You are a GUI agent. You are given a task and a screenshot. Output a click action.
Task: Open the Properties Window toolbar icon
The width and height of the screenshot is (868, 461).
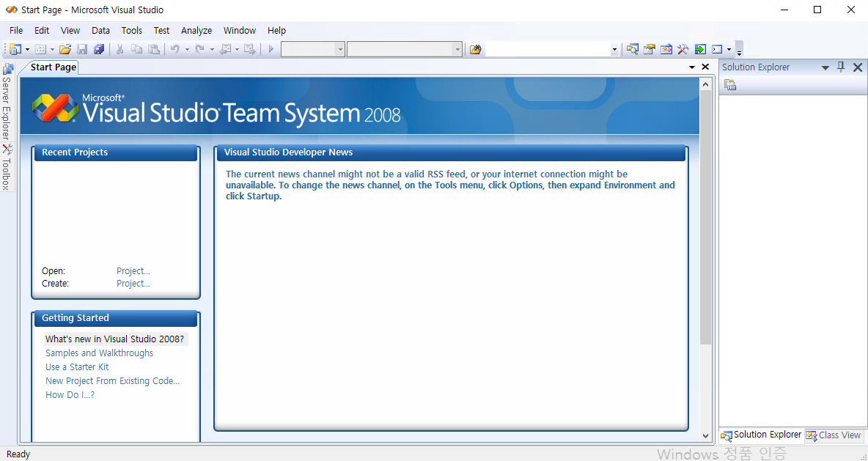[650, 49]
